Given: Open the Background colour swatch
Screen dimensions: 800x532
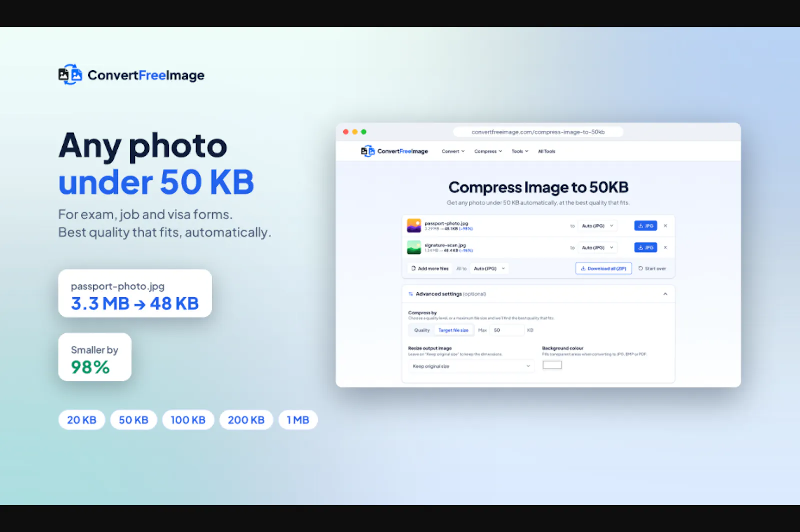Looking at the screenshot, I should click(x=552, y=365).
